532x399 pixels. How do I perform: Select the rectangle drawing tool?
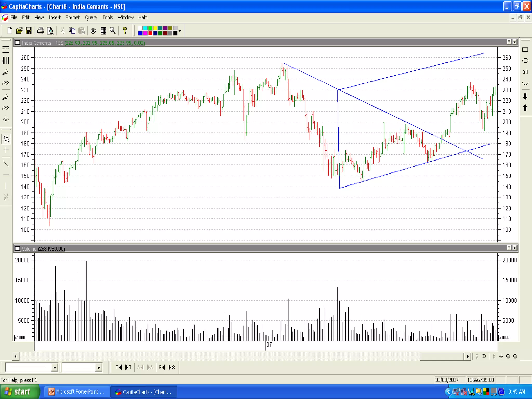tap(525, 50)
